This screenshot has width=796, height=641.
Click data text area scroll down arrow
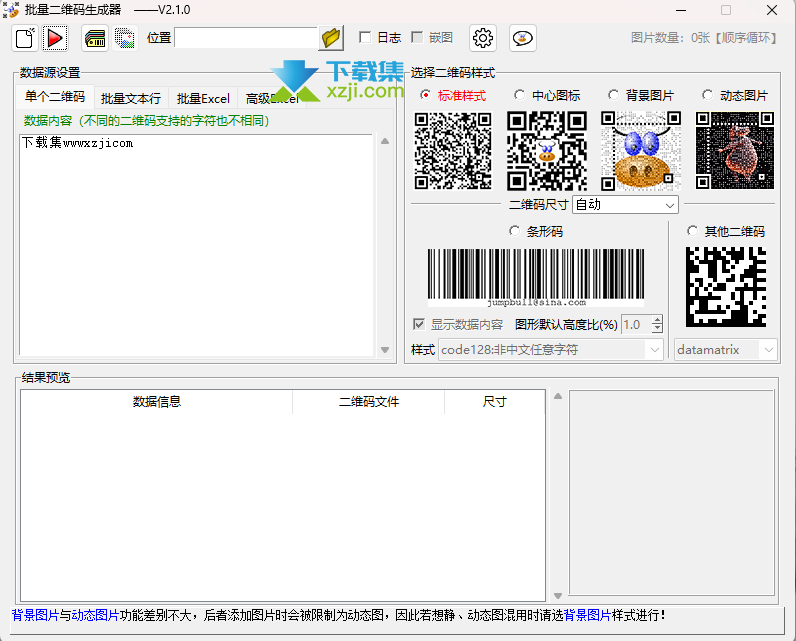[385, 350]
